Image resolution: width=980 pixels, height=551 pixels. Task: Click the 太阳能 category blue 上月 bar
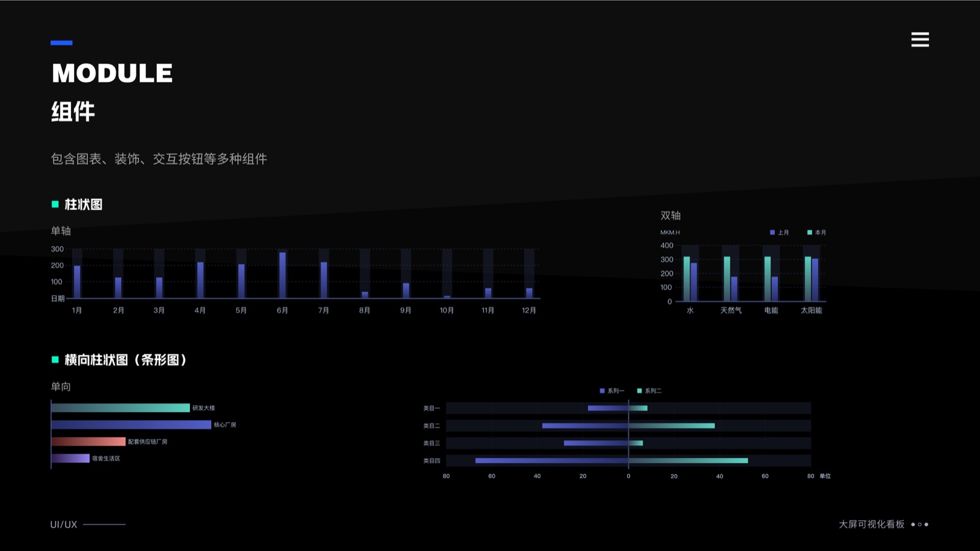coord(815,280)
